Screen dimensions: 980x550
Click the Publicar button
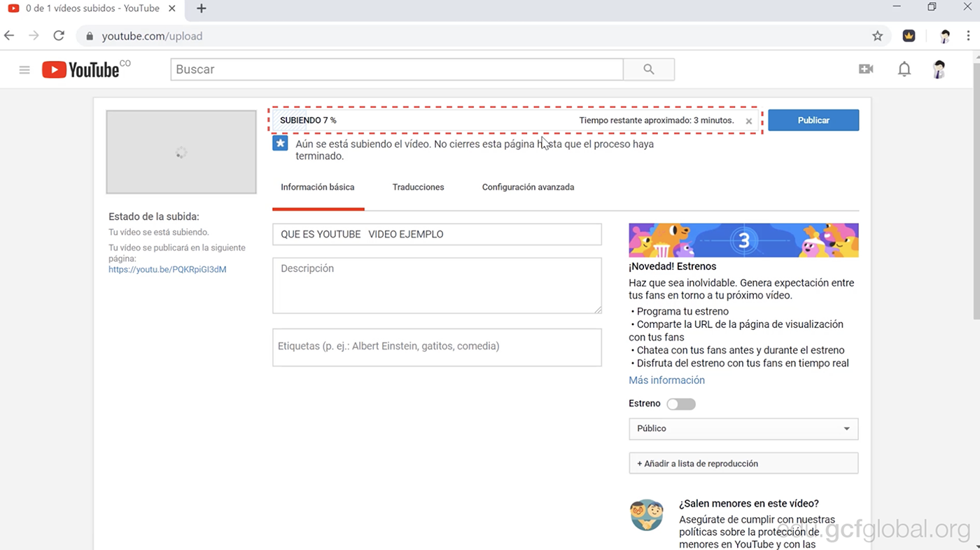(813, 120)
